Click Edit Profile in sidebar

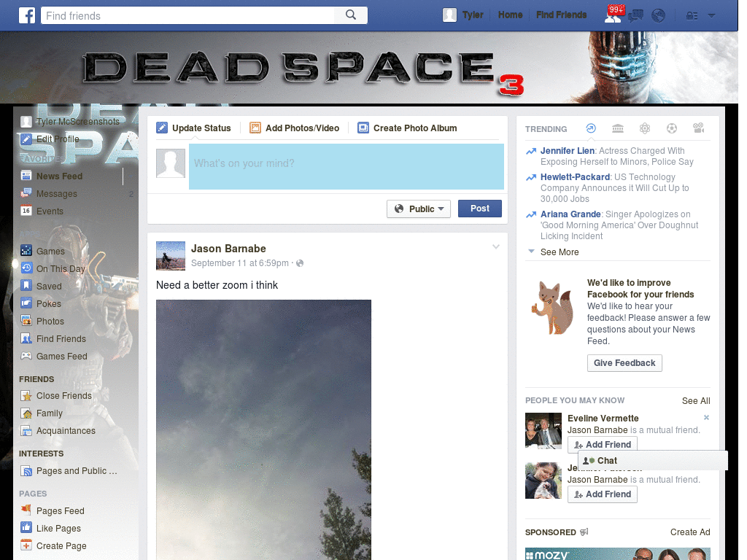click(x=58, y=139)
